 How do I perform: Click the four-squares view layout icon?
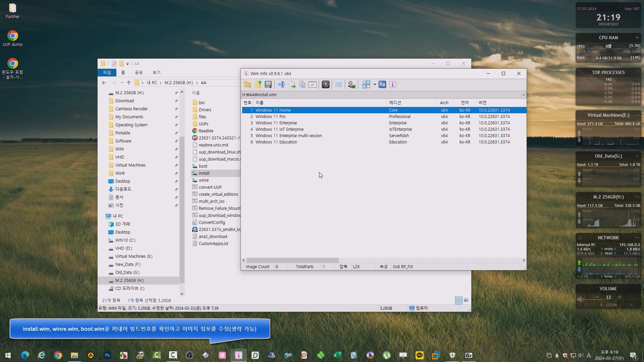(x=366, y=84)
